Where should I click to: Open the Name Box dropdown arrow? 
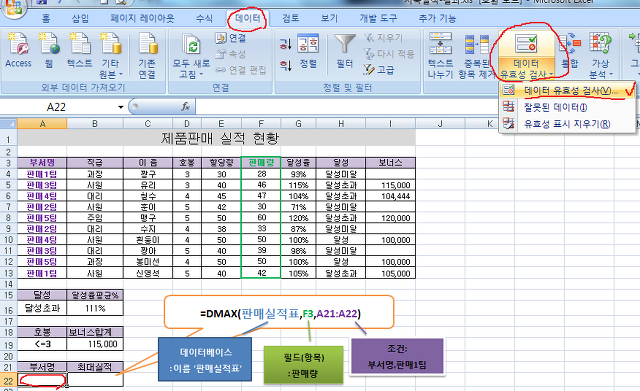tap(121, 107)
